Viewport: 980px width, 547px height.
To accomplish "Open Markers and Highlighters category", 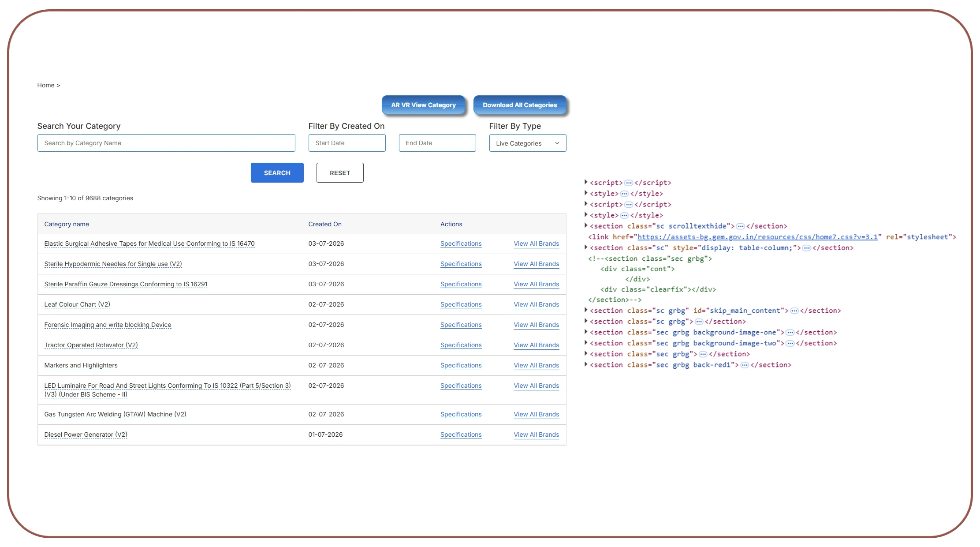I will 81,365.
